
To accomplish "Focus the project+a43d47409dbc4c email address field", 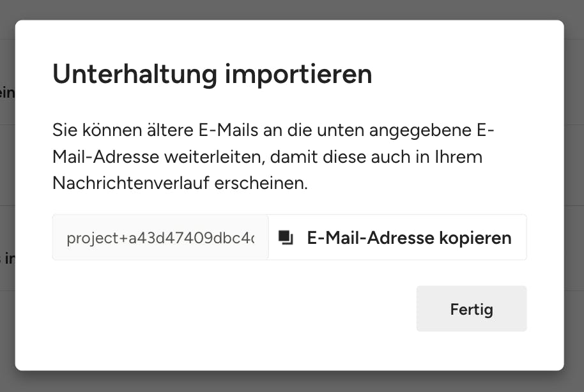I will [160, 238].
